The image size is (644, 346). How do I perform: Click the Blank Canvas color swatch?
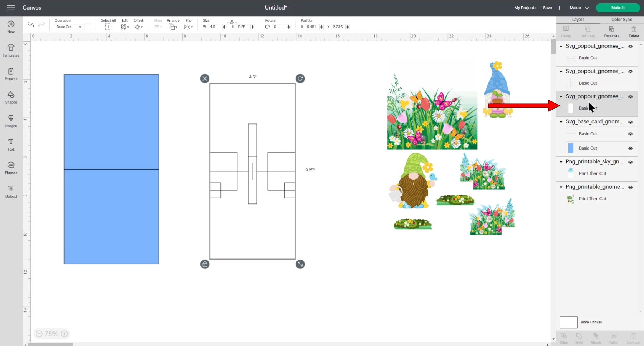568,322
